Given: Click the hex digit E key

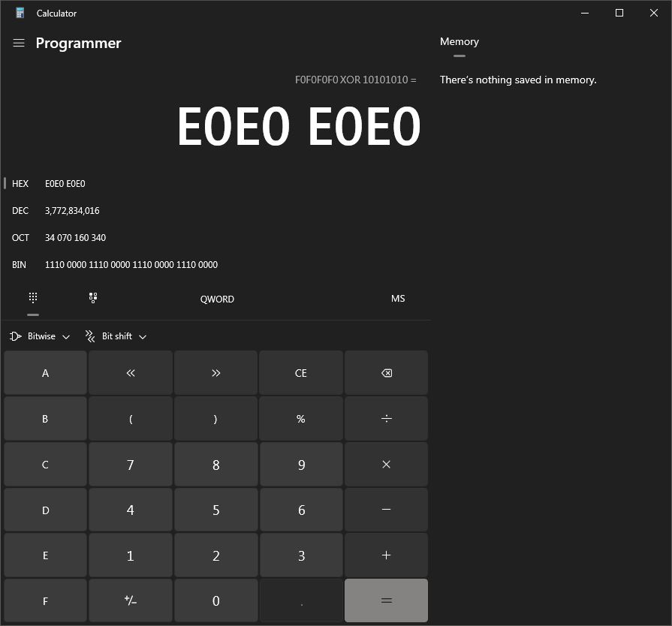Looking at the screenshot, I should [46, 555].
